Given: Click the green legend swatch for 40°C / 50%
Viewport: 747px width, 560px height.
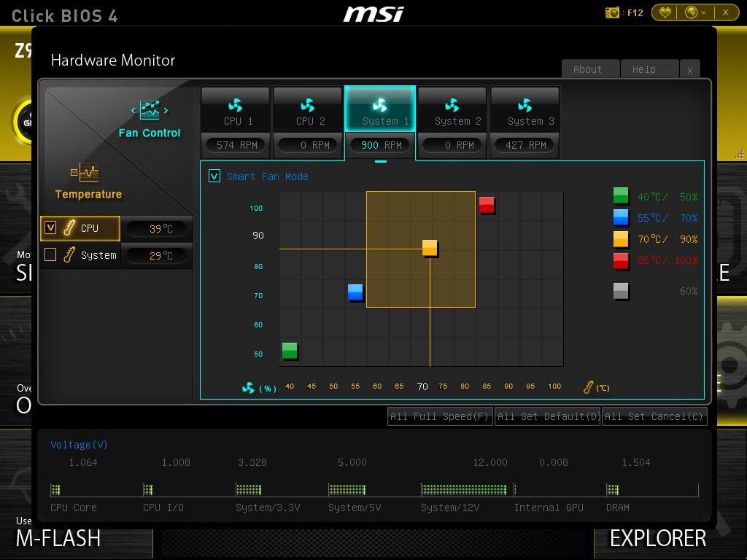Looking at the screenshot, I should point(621,195).
